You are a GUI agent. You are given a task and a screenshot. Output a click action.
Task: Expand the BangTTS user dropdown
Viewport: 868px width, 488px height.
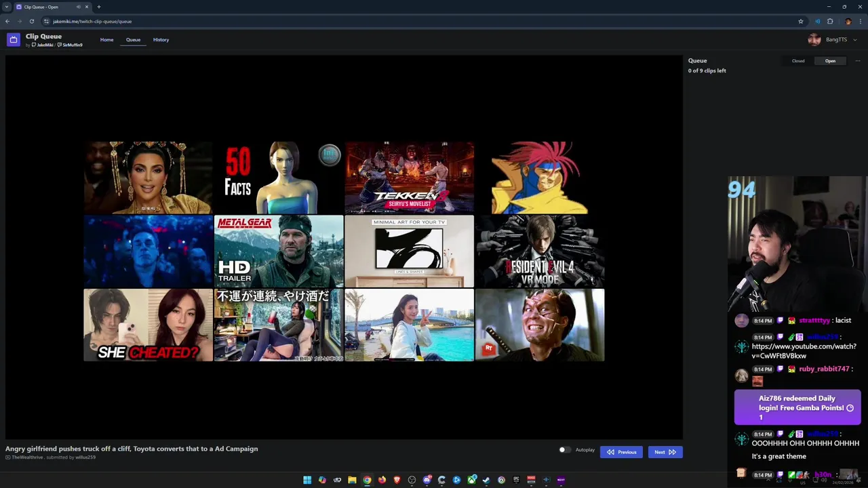point(854,39)
